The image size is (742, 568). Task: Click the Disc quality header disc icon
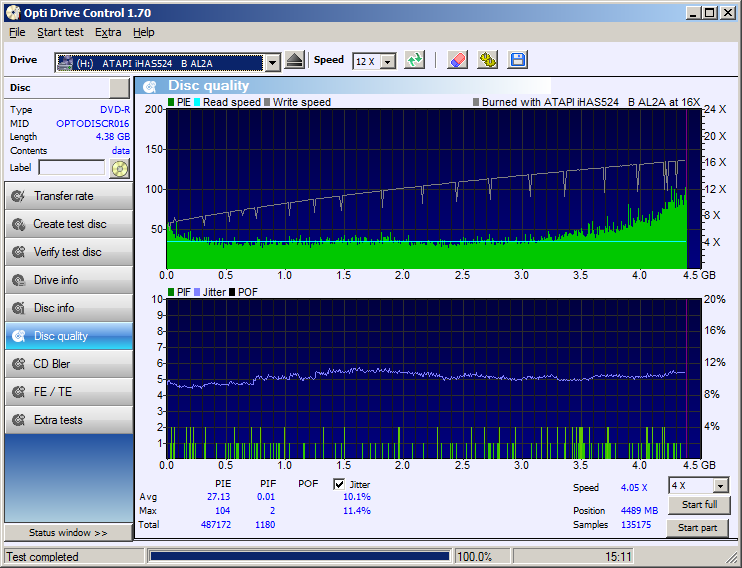(x=150, y=86)
